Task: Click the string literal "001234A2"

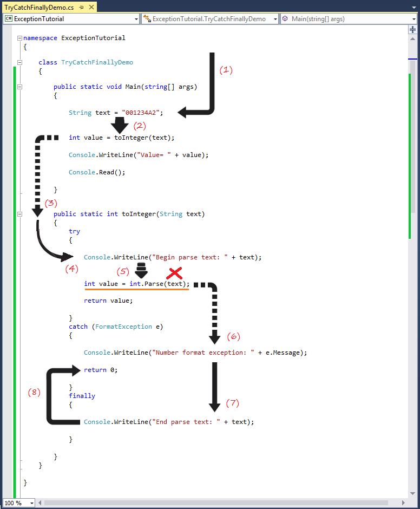Action: 141,113
